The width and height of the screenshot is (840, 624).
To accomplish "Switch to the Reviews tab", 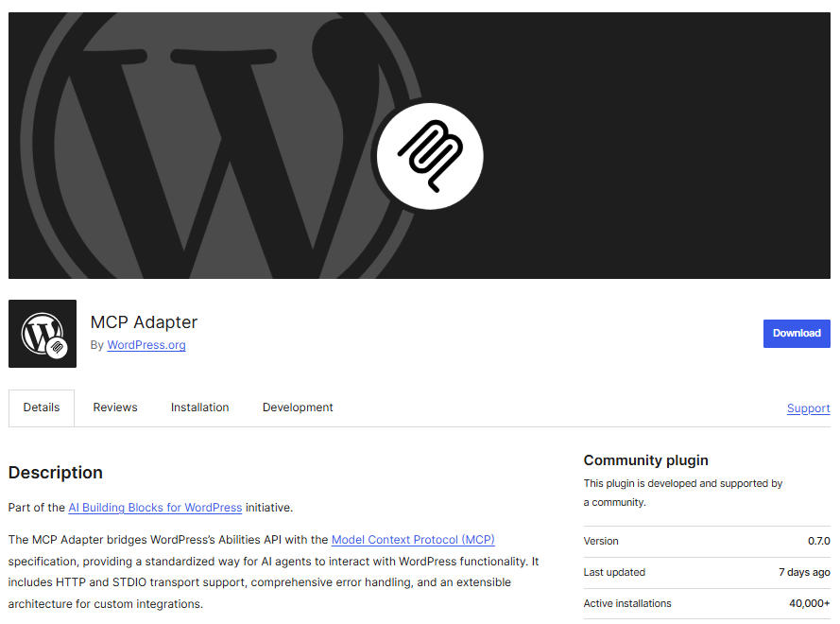I will click(x=115, y=407).
